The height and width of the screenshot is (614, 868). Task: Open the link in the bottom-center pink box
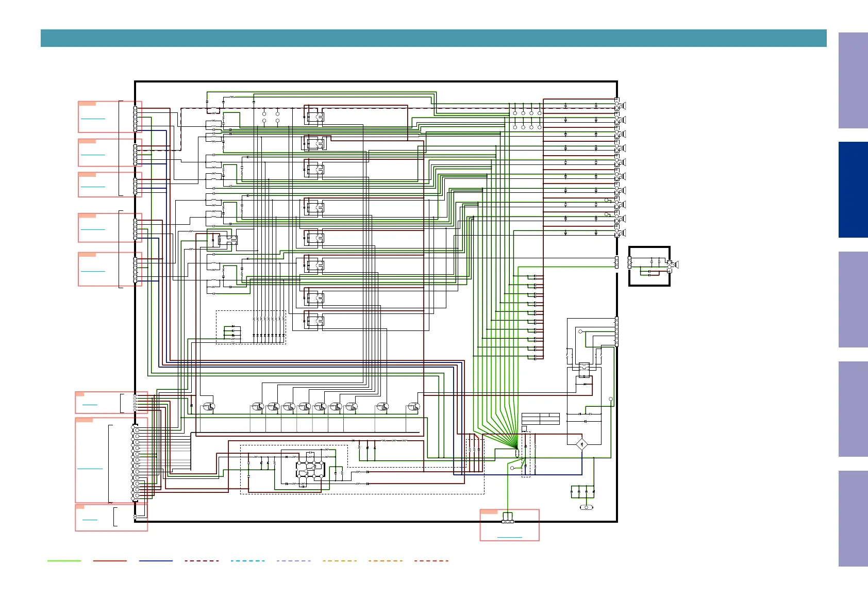coord(509,537)
